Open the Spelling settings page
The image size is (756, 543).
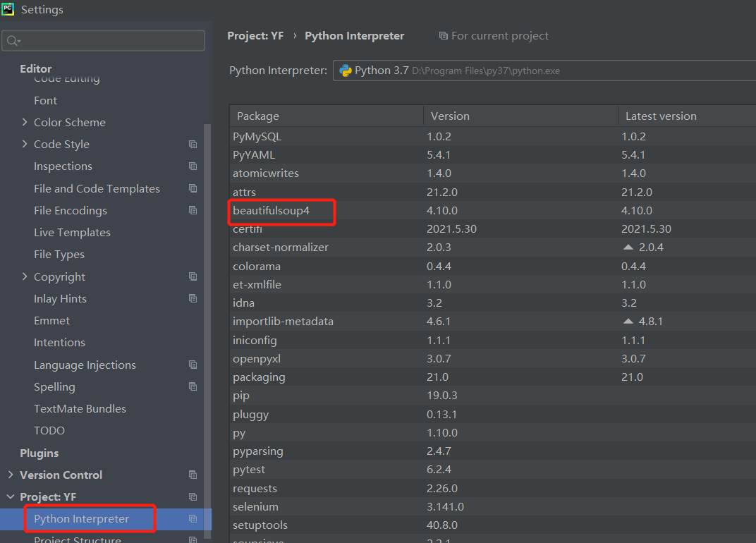[x=54, y=386]
